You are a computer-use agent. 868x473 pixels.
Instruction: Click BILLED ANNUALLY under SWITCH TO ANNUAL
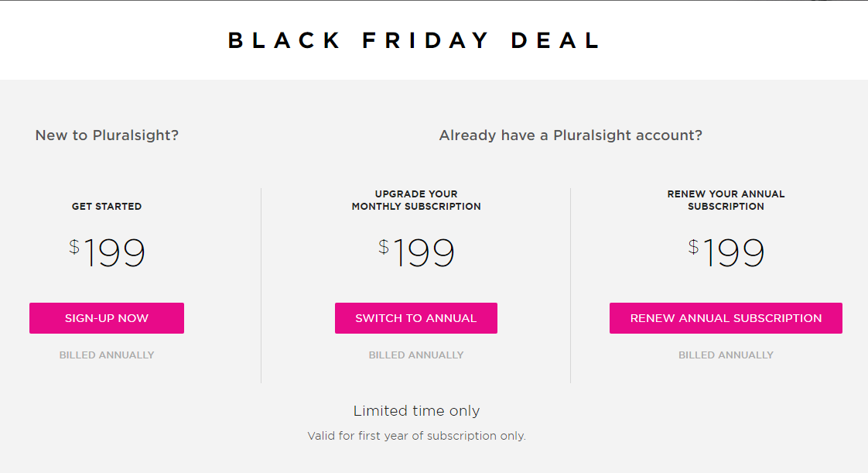tap(416, 355)
